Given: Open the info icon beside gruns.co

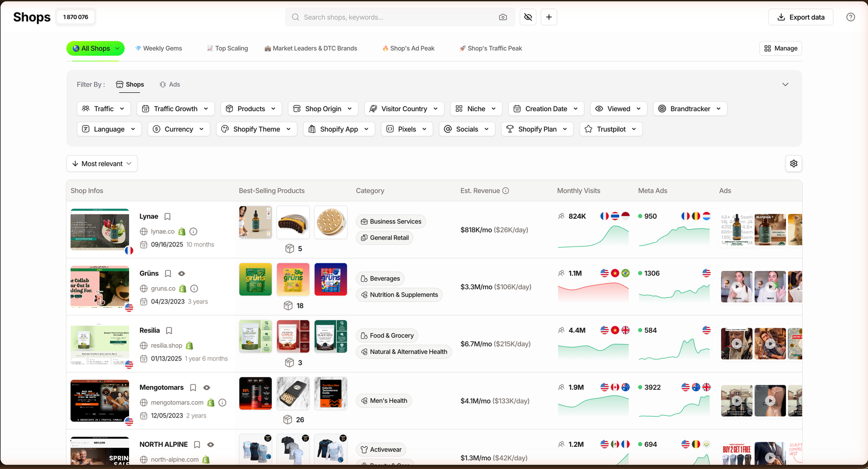Looking at the screenshot, I should pyautogui.click(x=194, y=289).
